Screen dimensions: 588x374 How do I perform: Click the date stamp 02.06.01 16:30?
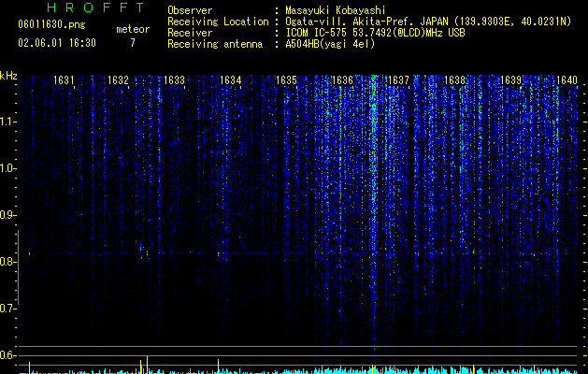[57, 43]
